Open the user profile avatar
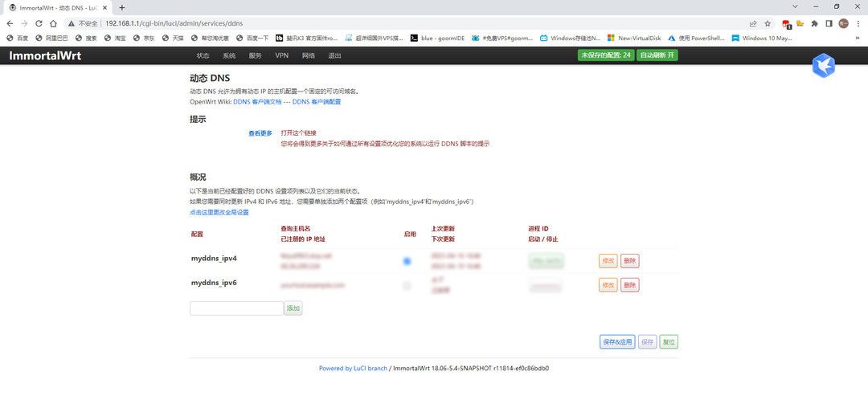Screen dimensions: 868x408 pyautogui.click(x=844, y=23)
